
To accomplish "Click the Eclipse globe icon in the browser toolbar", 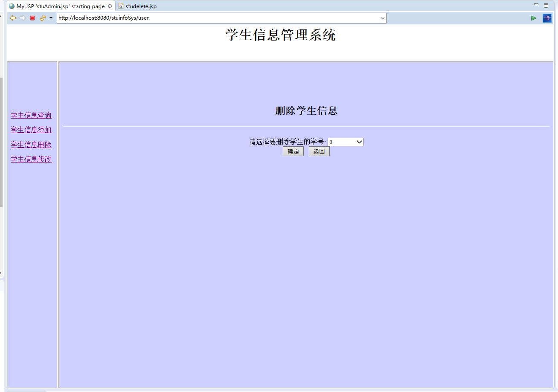I will (547, 18).
